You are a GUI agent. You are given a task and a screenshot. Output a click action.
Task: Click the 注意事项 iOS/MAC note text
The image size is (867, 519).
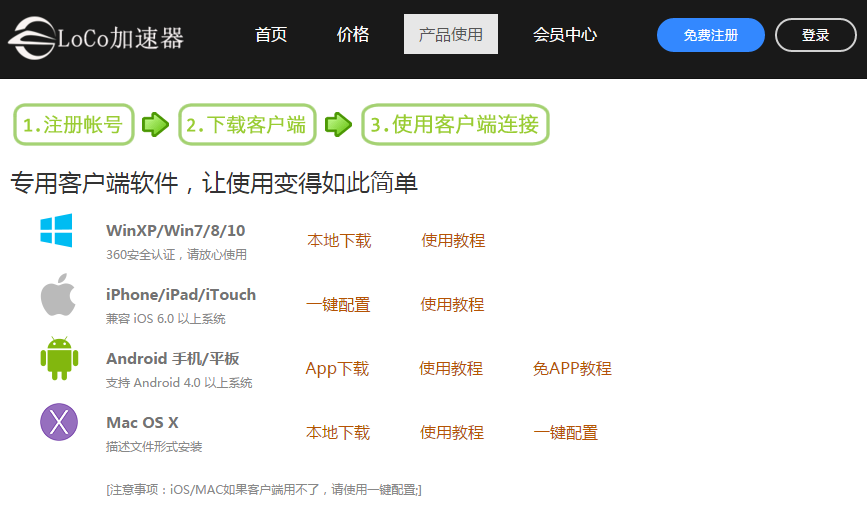point(264,490)
